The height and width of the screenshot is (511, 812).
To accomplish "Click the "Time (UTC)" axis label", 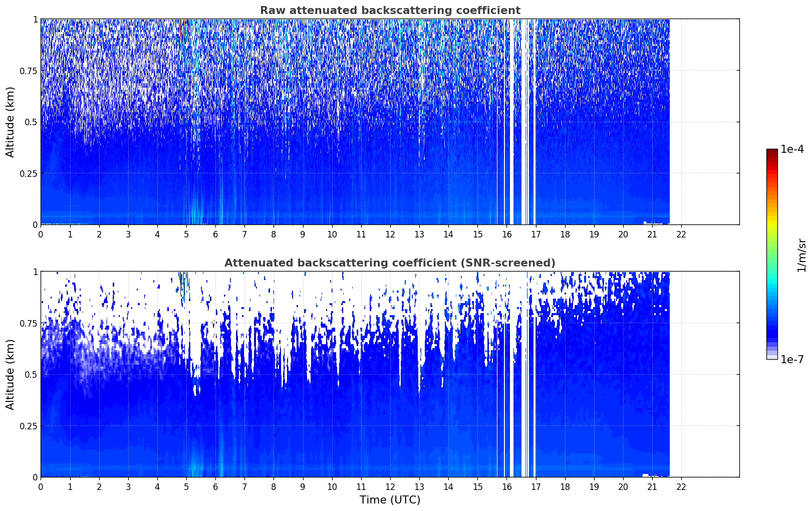I will click(x=390, y=499).
